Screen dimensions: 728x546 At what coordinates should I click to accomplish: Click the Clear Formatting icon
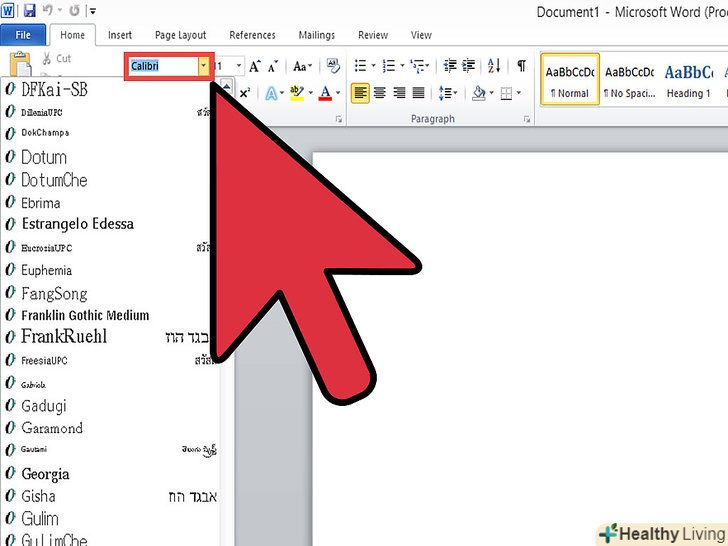point(333,66)
